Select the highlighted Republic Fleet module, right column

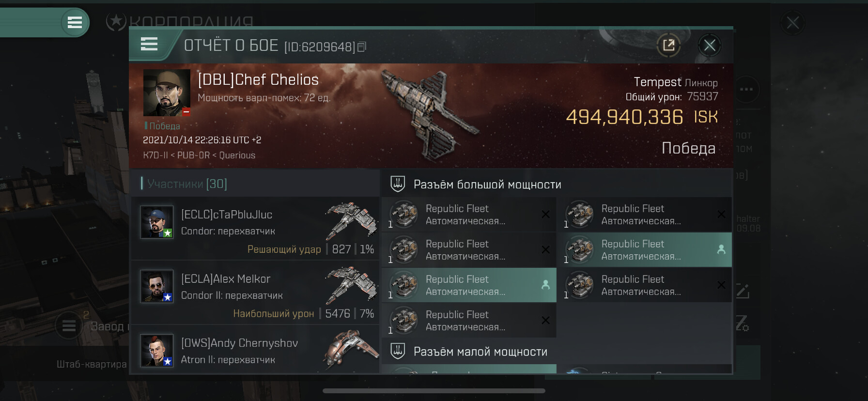pyautogui.click(x=644, y=250)
